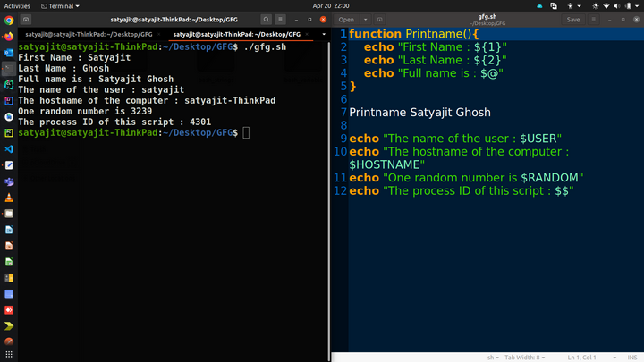
Task: Click the process ID 4301 in terminal output
Action: tap(200, 122)
